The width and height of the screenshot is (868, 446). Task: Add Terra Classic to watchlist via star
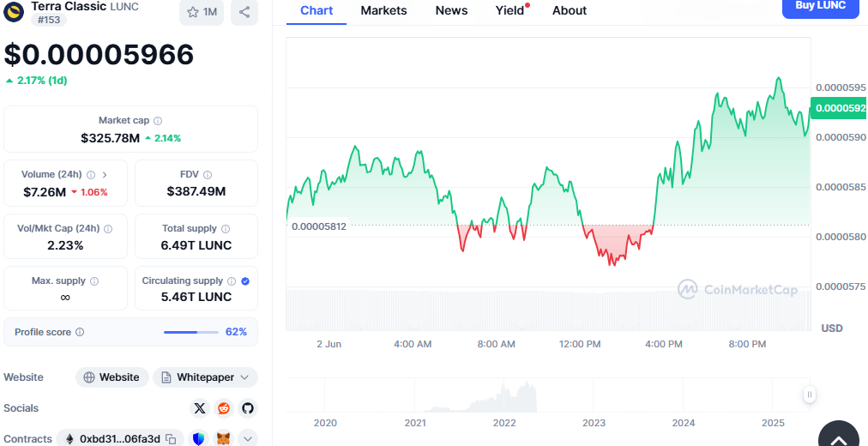[202, 12]
